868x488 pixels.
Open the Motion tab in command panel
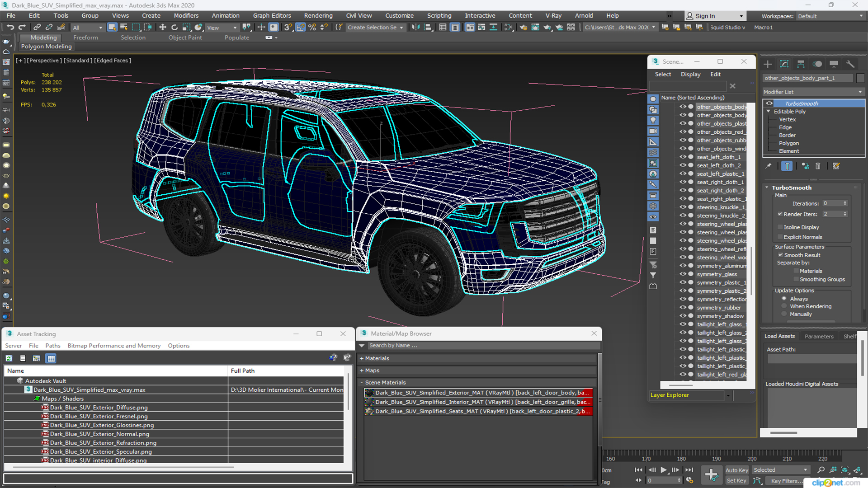tap(817, 64)
